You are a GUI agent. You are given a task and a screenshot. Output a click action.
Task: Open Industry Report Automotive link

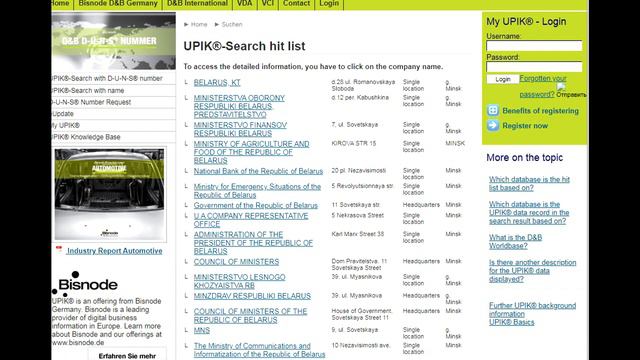click(114, 251)
